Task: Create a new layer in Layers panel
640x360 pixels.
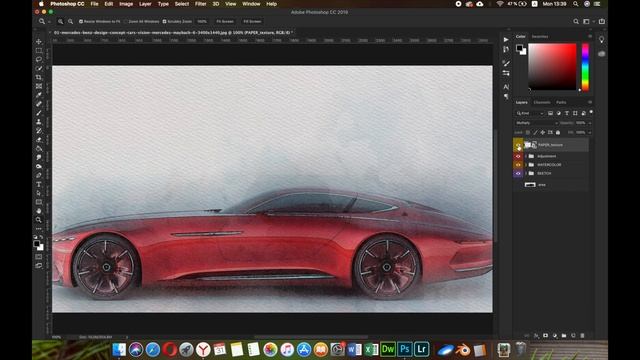Action: (x=573, y=336)
